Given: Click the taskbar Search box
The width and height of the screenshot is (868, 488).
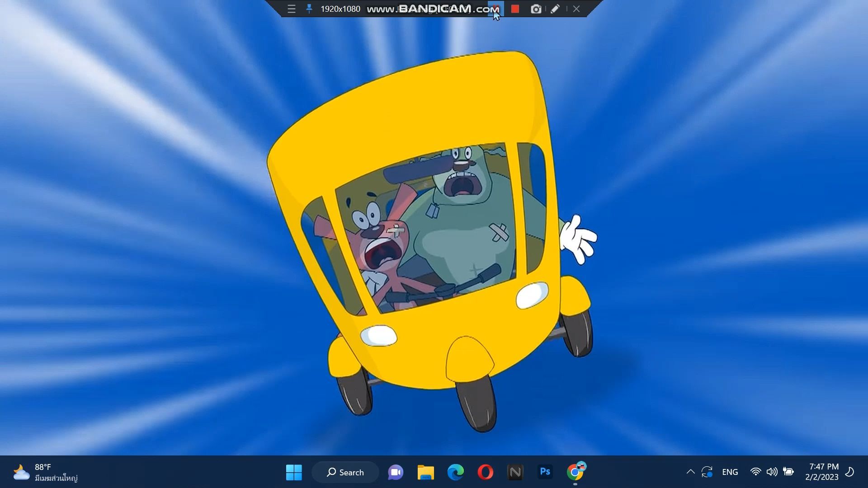Looking at the screenshot, I should 345,472.
